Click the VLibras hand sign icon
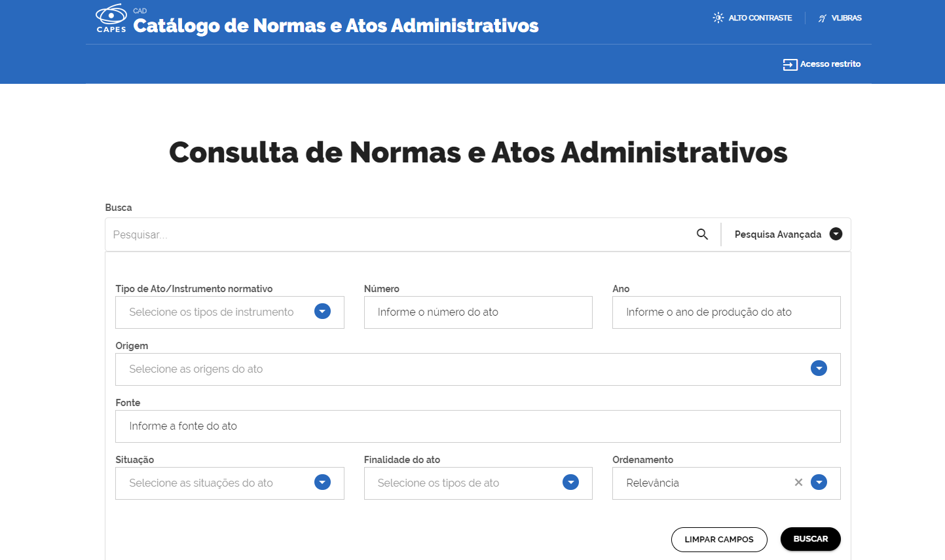The width and height of the screenshot is (945, 560). coord(823,18)
